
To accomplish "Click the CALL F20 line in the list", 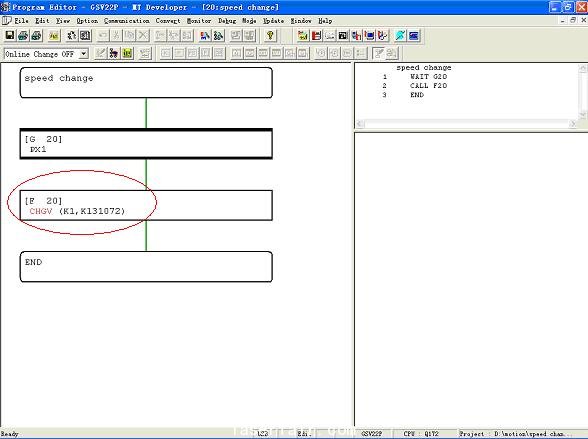I will point(428,85).
